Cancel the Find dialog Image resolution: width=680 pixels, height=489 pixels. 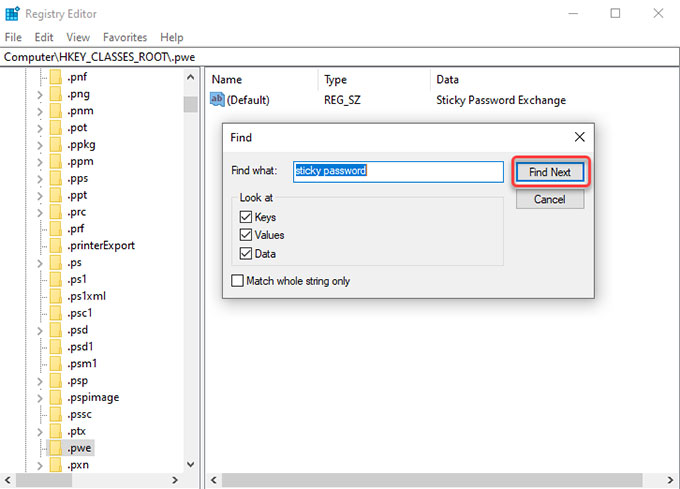(550, 199)
